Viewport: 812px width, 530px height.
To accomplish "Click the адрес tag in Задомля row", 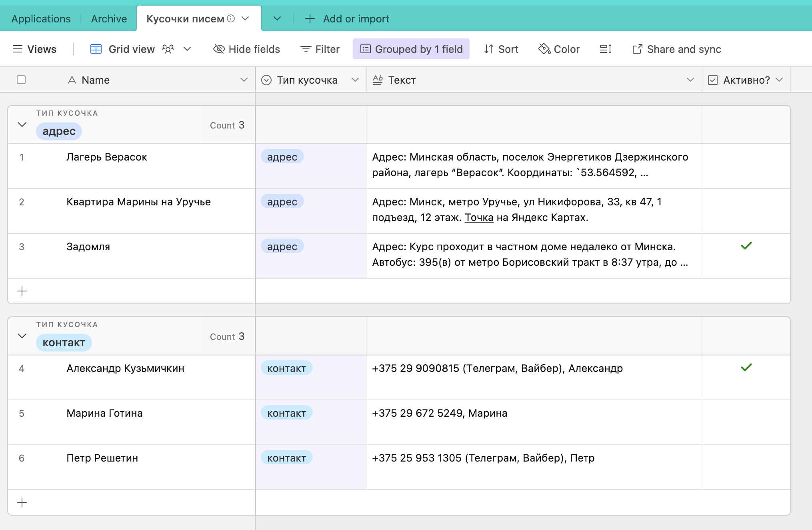I will pos(282,247).
